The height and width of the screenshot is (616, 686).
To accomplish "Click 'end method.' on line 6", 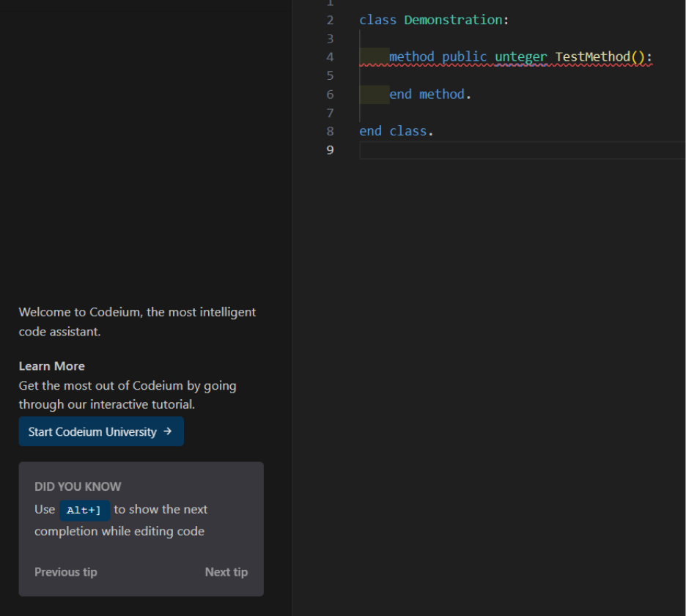I will 430,94.
